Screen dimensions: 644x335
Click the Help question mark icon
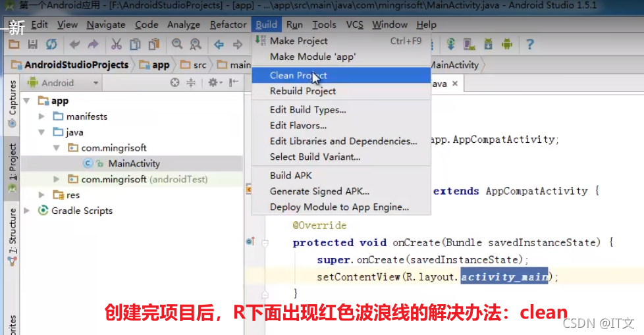point(530,44)
